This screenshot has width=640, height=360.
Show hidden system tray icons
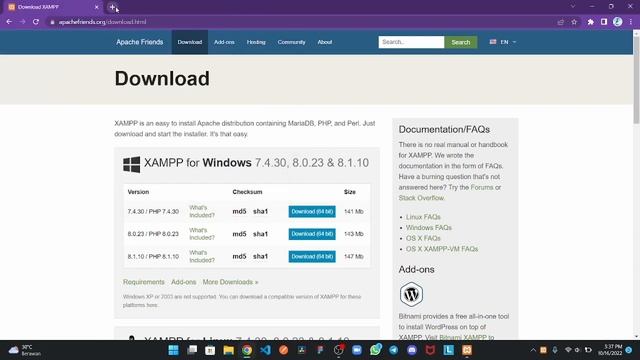click(533, 350)
